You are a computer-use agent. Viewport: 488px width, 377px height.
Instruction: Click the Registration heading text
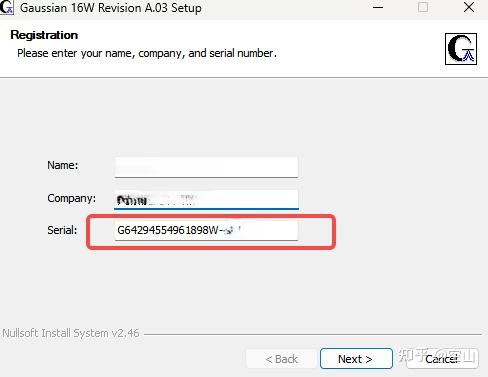click(44, 35)
